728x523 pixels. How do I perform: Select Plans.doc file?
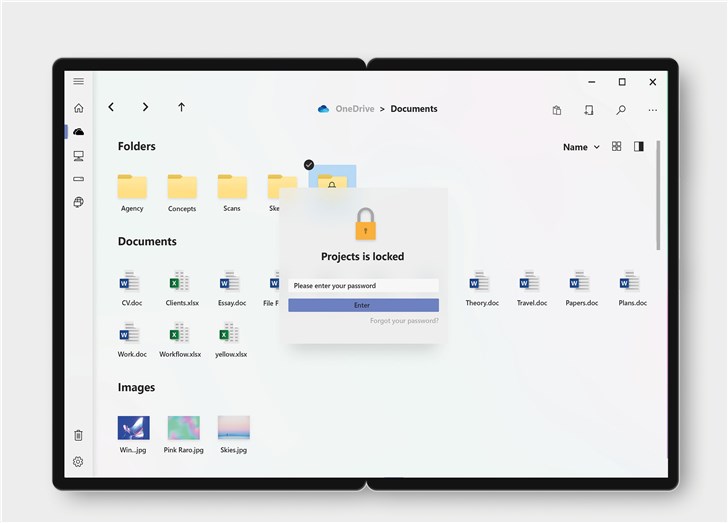coord(632,288)
